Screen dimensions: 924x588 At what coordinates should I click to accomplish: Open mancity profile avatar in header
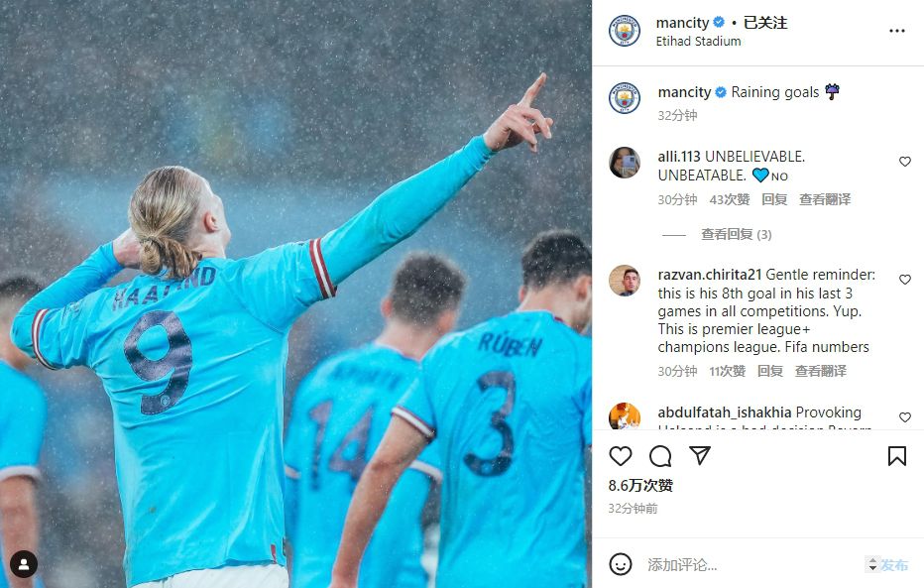pyautogui.click(x=624, y=31)
